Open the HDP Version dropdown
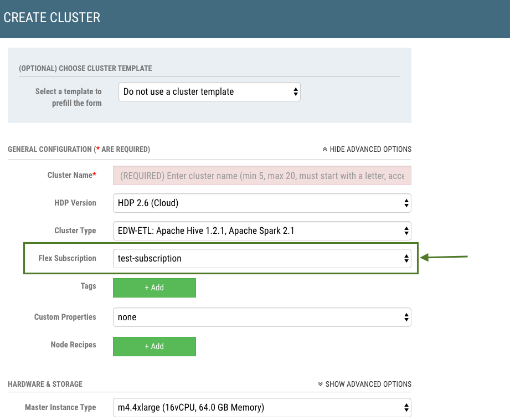Viewport: 510px width, 420px height. 262,203
